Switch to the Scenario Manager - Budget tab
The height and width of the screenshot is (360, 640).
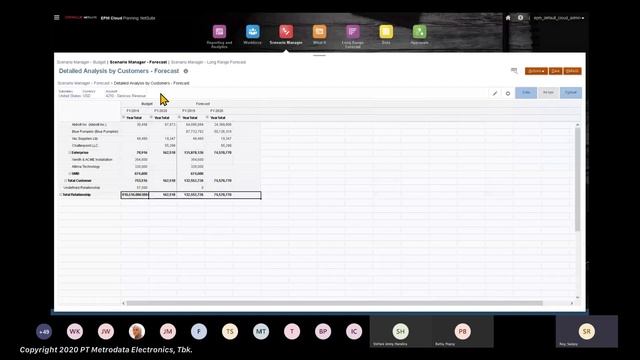point(81,62)
